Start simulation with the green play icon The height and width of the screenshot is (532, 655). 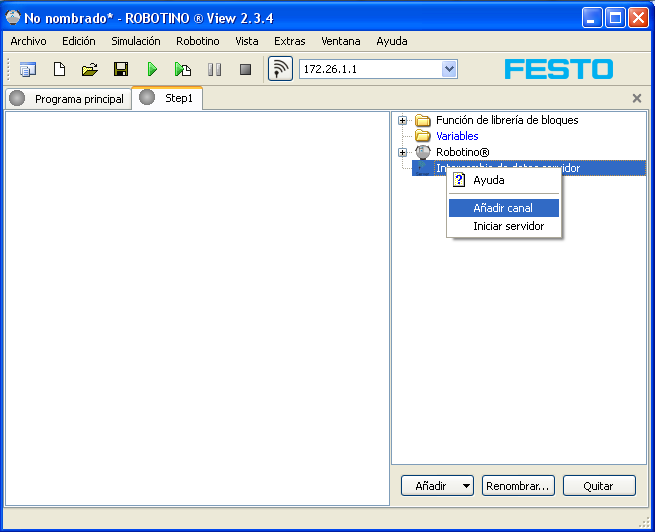coord(152,69)
